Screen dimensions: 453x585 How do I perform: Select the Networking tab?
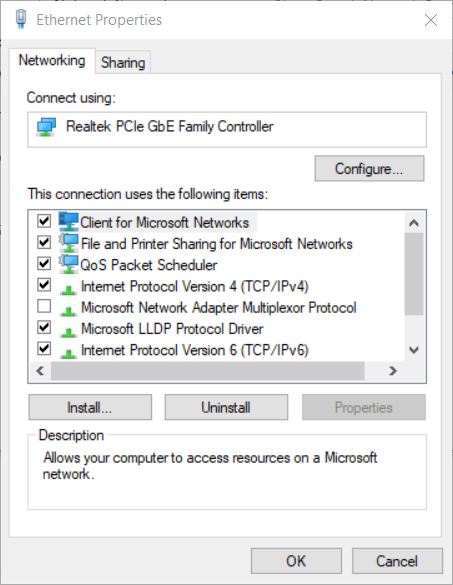coord(52,60)
